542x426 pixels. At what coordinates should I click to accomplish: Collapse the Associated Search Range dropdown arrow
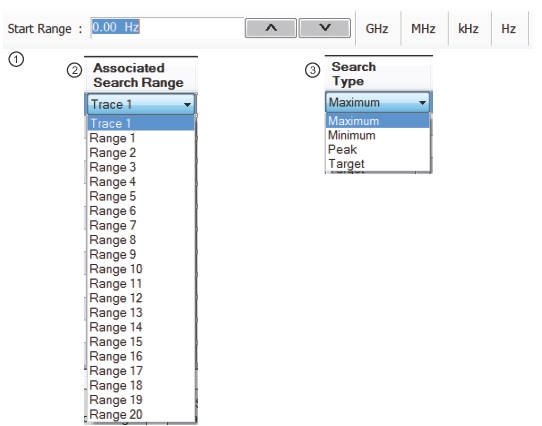[187, 104]
